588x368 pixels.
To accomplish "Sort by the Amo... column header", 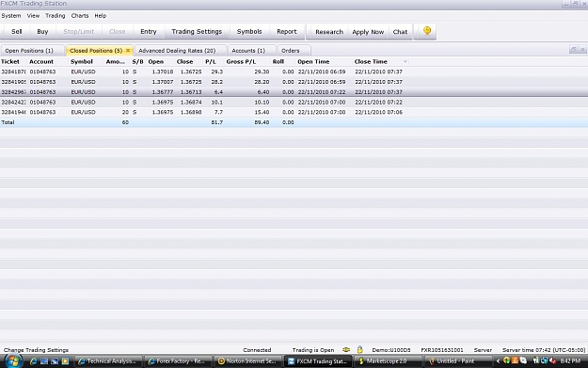I will pos(115,61).
